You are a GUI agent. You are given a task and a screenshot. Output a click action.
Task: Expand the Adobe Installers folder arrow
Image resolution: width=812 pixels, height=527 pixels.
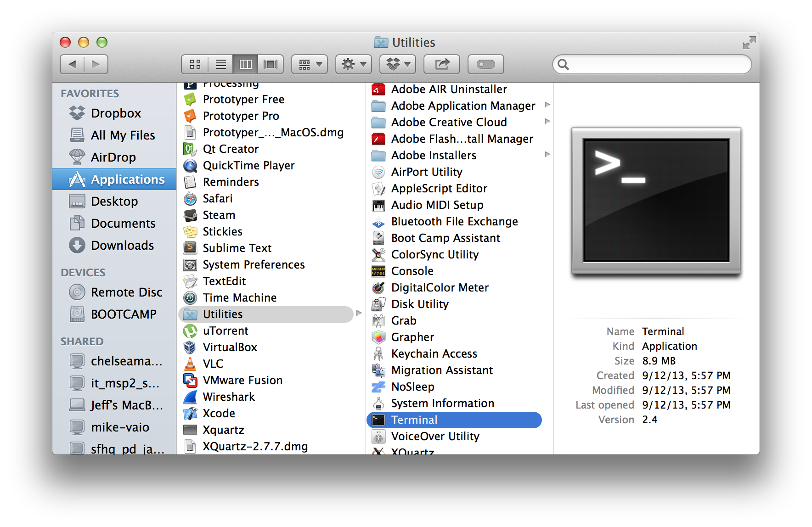pos(547,154)
